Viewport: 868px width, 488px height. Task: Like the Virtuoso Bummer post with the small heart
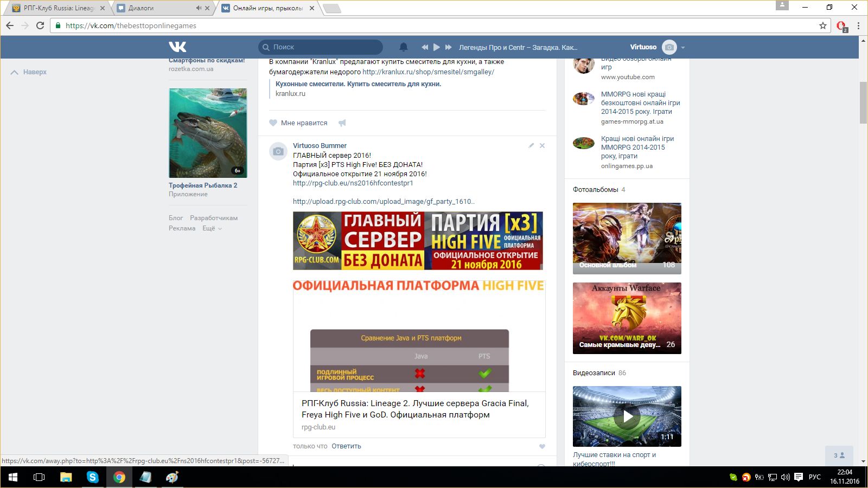coord(542,447)
